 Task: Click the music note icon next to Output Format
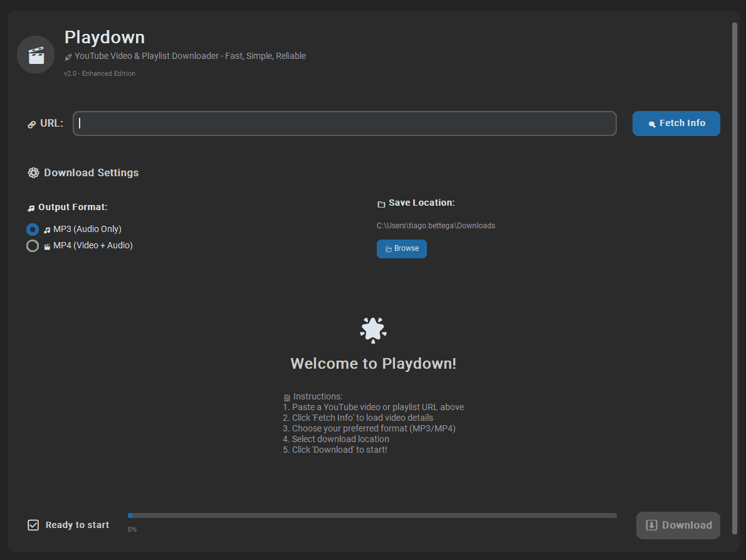(x=31, y=208)
